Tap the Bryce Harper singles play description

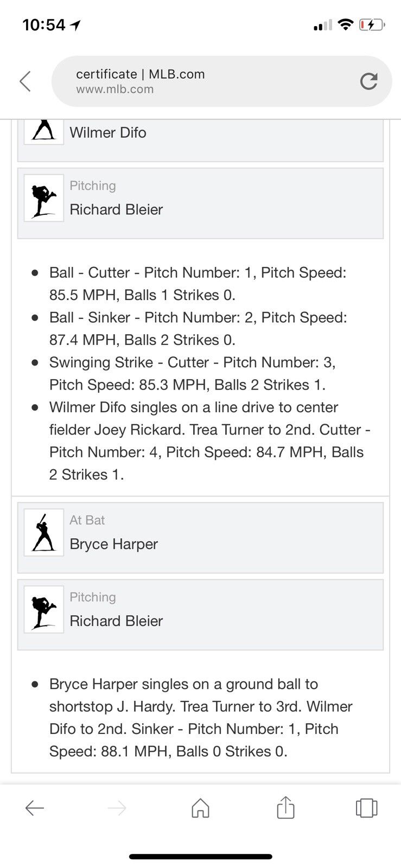pos(201,717)
